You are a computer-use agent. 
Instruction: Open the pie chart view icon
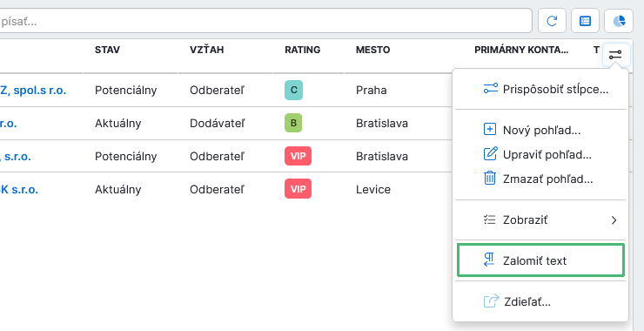coord(619,21)
